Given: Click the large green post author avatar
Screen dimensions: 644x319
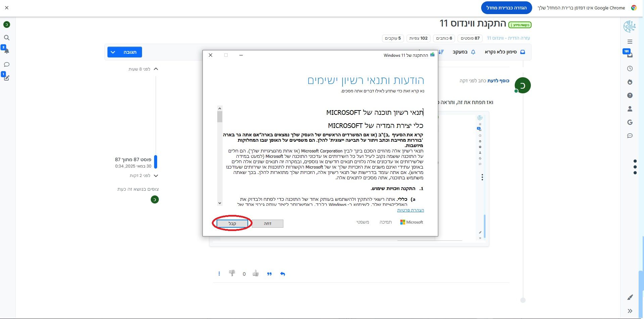Looking at the screenshot, I should [x=522, y=85].
